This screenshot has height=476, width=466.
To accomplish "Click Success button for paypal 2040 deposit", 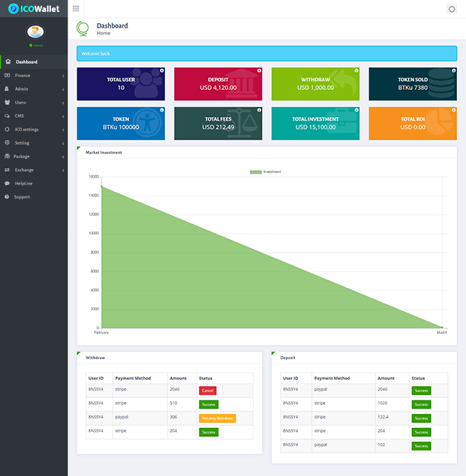I will coord(420,391).
